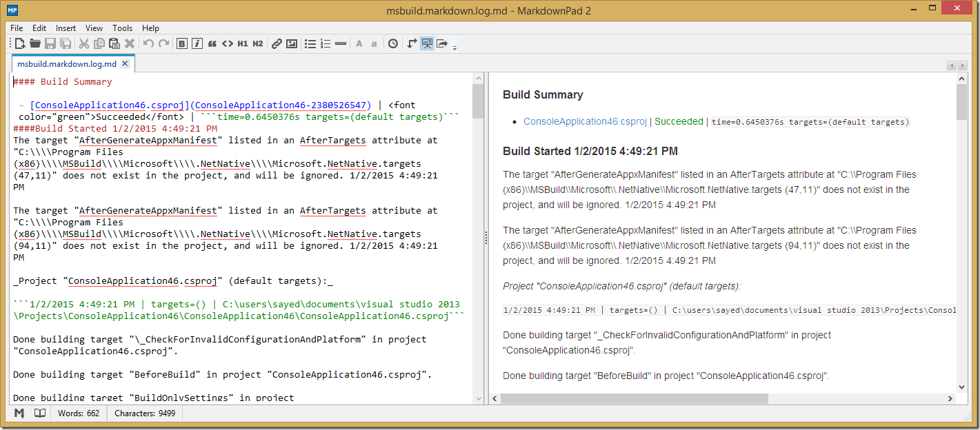
Task: Open a file via the folder icon
Action: coord(35,43)
